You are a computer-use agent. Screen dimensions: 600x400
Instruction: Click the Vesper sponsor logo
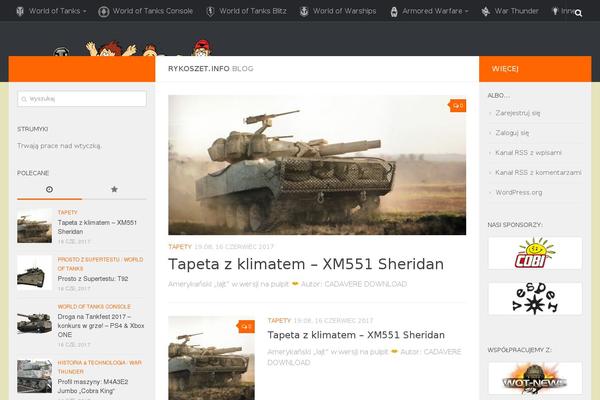pos(535,299)
